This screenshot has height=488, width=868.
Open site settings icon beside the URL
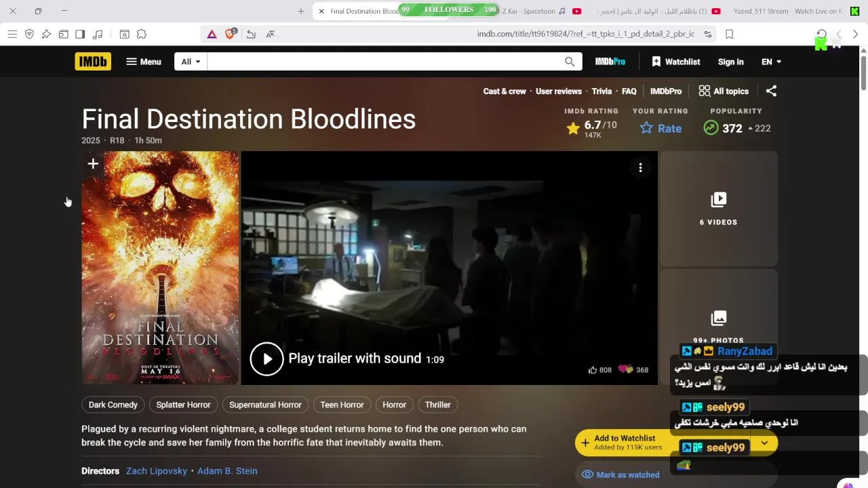pyautogui.click(x=708, y=34)
